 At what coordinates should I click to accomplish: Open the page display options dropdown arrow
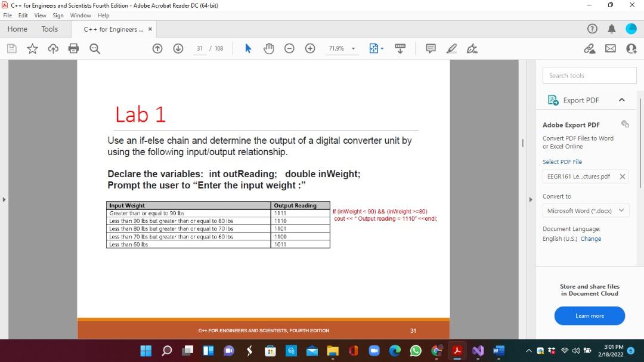385,48
